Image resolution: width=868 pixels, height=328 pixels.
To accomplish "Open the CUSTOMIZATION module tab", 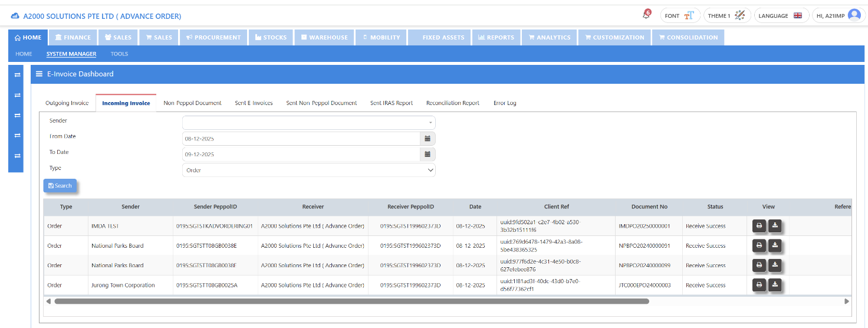I will (x=614, y=37).
